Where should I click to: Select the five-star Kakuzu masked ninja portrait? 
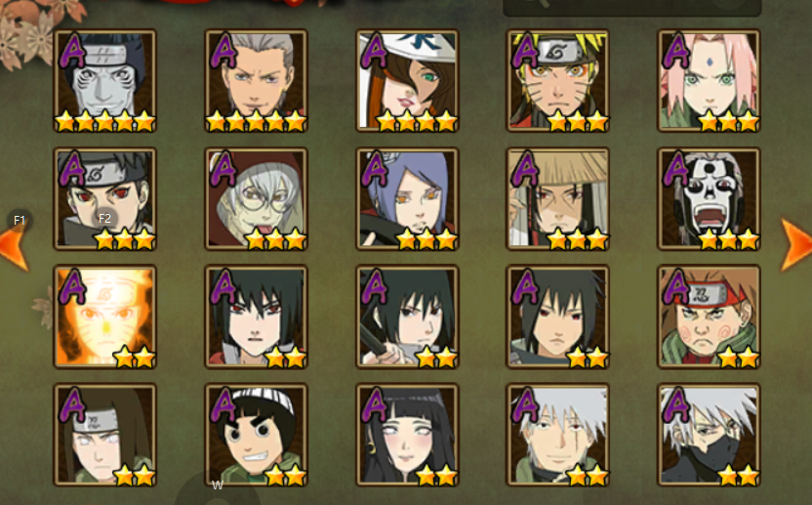pos(104,81)
